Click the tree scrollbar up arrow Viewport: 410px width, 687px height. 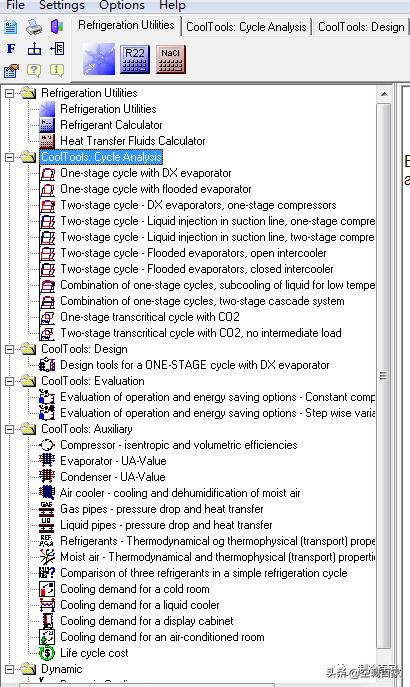coord(384,94)
